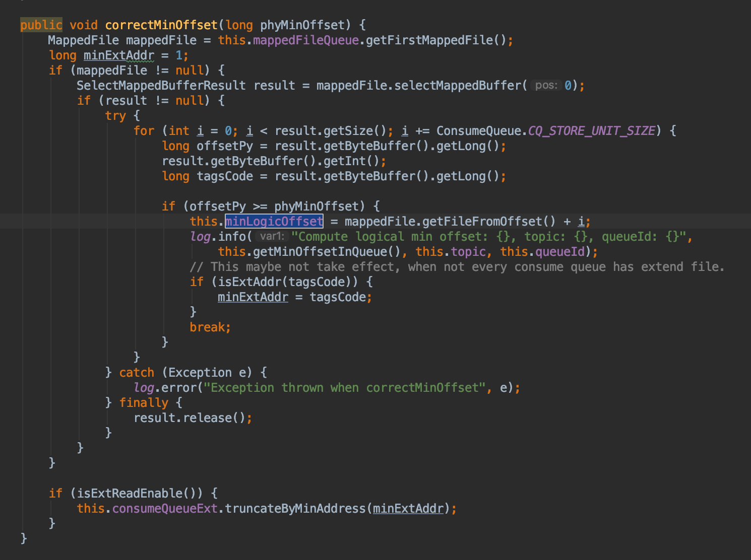Click MappedFile type in first declaration
The height and width of the screenshot is (560, 751).
[x=84, y=40]
